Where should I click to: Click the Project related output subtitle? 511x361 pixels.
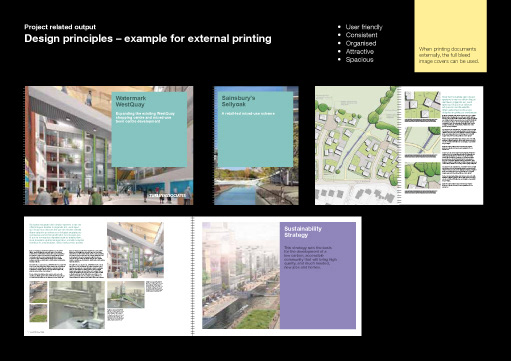tap(60, 27)
